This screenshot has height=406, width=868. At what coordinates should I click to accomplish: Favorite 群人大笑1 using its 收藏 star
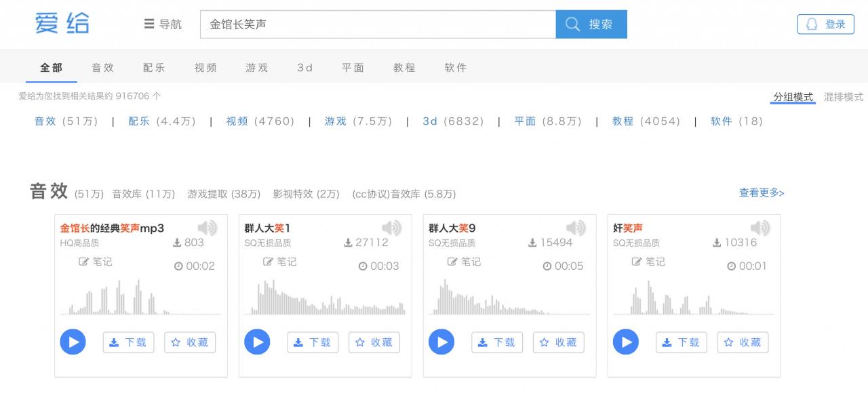pos(374,342)
